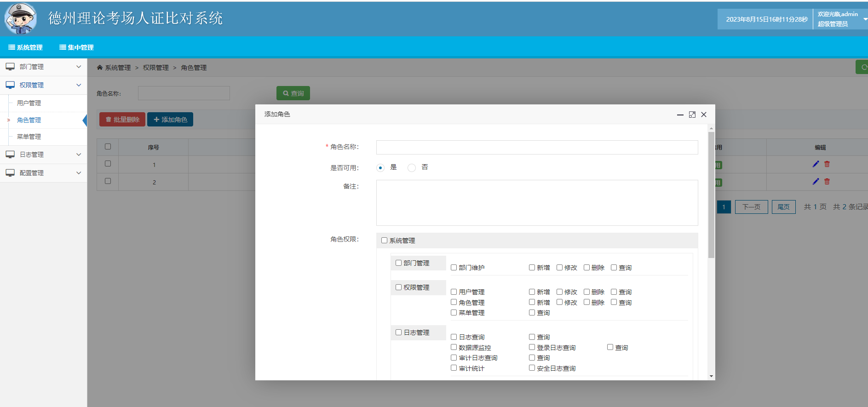Check the 审计统计 checkbox
The image size is (868, 407).
coord(454,368)
